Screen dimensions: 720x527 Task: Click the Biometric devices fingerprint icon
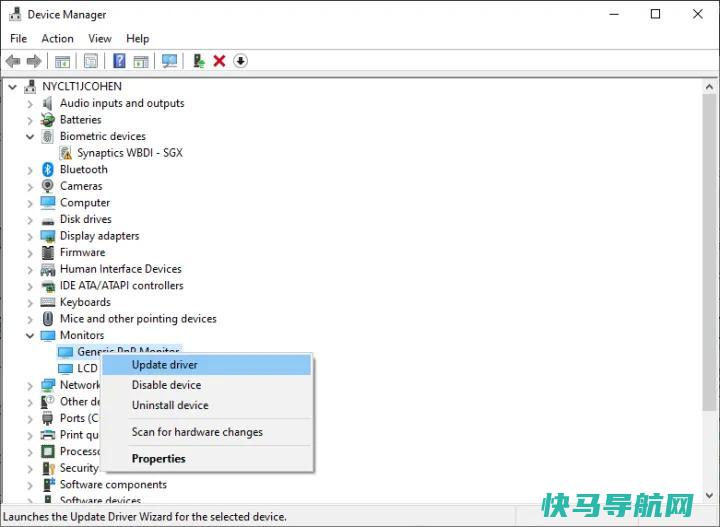pyautogui.click(x=47, y=136)
